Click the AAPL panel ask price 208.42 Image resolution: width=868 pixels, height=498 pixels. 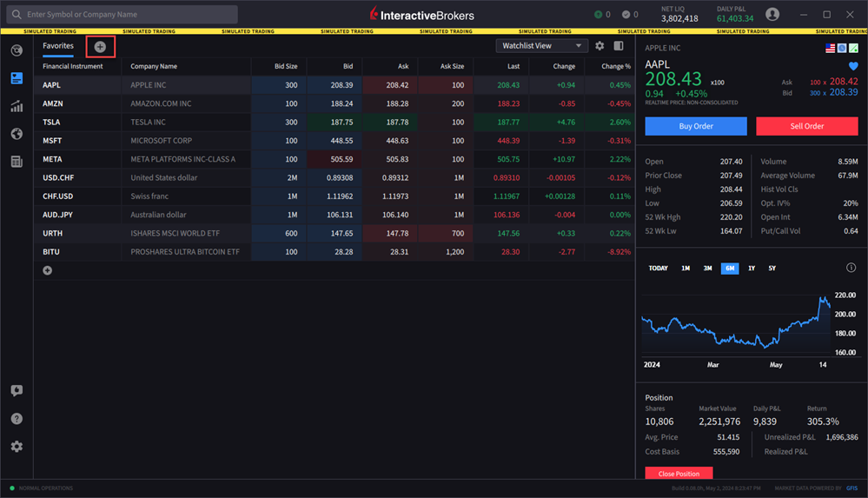844,82
